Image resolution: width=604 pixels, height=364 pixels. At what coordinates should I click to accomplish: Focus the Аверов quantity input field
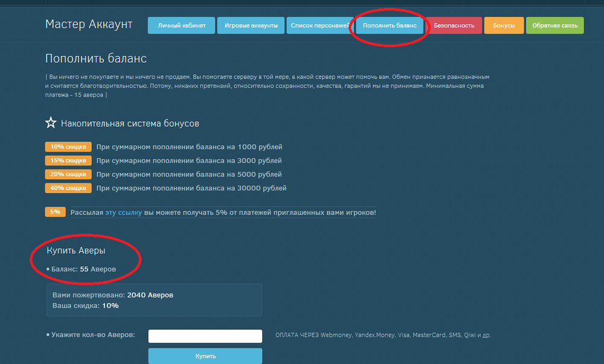click(205, 336)
